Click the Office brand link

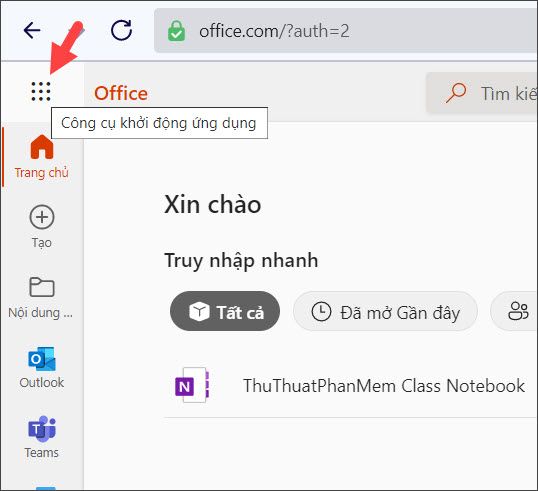pyautogui.click(x=121, y=93)
